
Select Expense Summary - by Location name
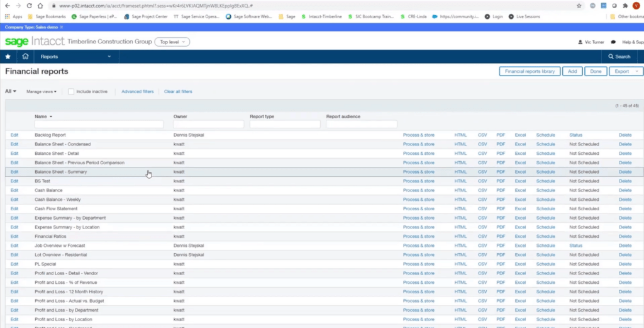[67, 227]
